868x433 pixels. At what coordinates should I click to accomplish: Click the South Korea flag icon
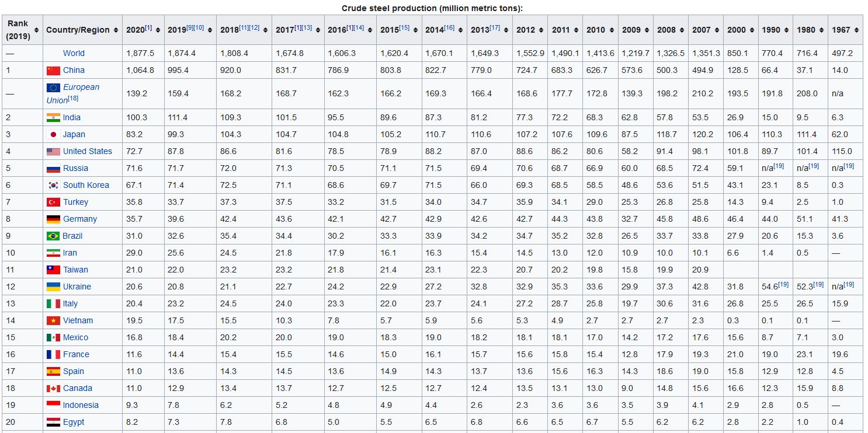click(x=54, y=186)
